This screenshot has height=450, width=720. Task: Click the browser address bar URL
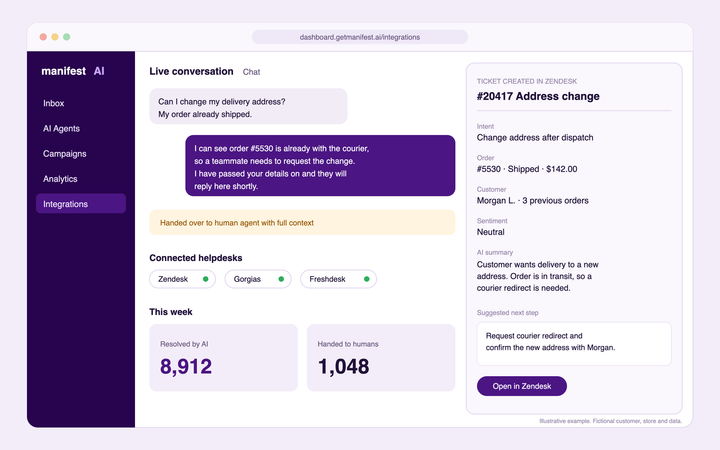pyautogui.click(x=360, y=37)
